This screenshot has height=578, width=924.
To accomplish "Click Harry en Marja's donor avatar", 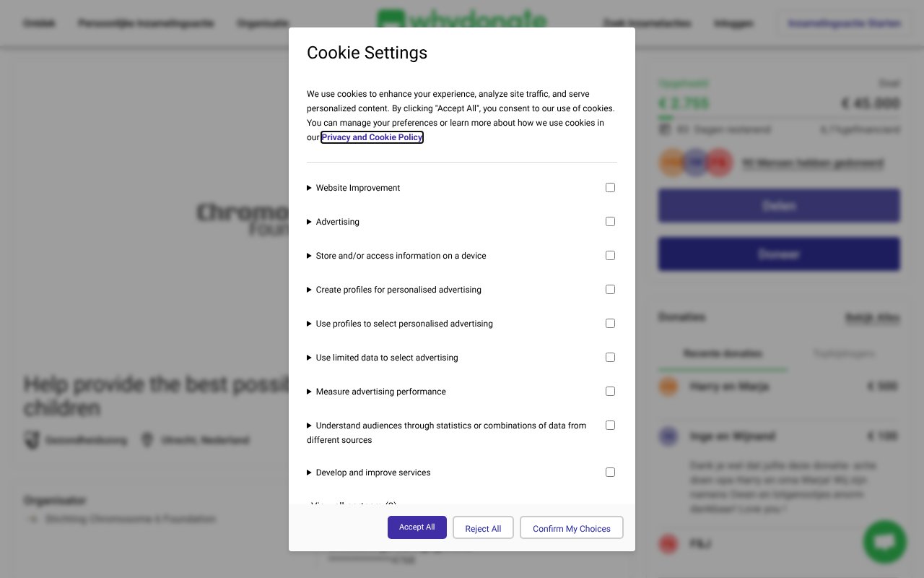I will tap(668, 387).
